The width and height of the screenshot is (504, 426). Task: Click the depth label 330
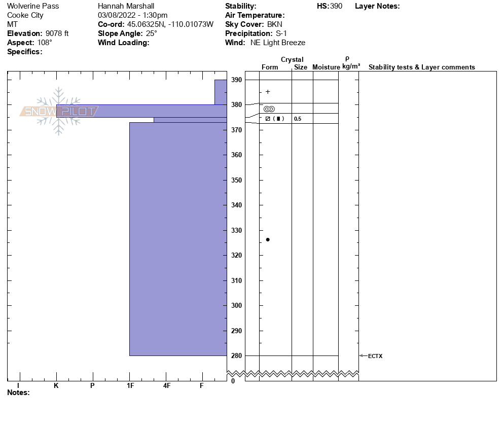pos(237,231)
